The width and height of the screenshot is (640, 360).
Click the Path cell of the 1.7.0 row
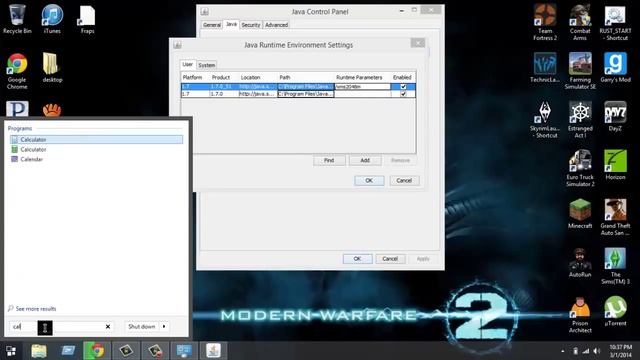(306, 94)
